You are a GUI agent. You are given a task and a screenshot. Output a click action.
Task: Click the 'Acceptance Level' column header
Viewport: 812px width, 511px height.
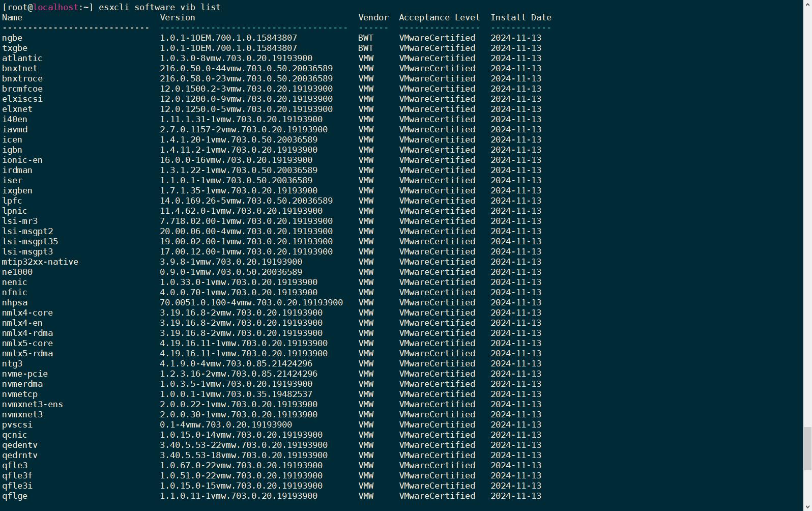click(439, 17)
